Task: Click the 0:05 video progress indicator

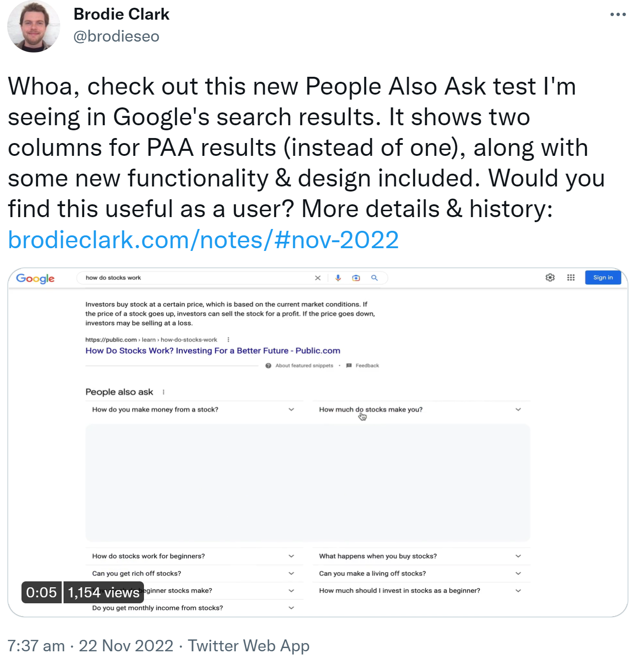Action: (x=41, y=592)
